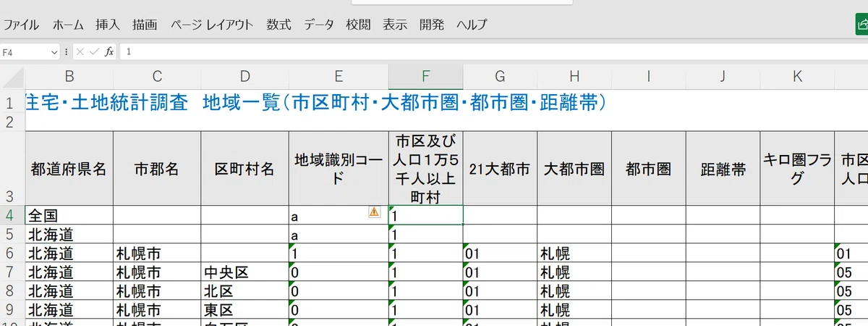868x326 pixels.
Task: Select column F header
Action: click(x=426, y=76)
